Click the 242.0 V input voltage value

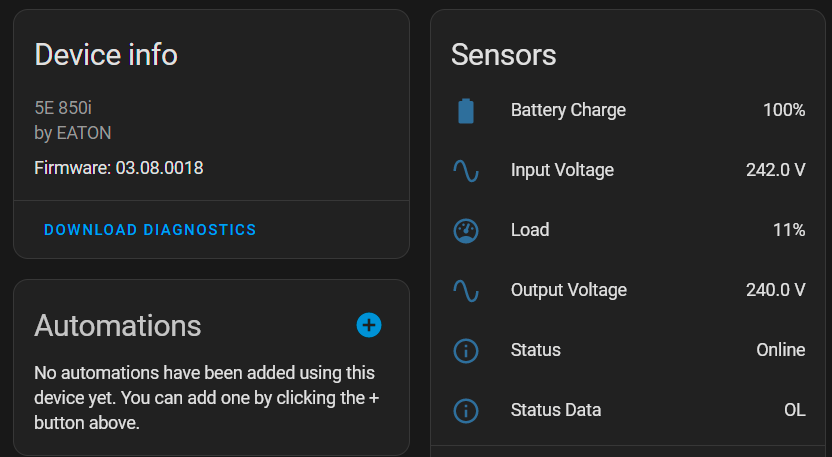coord(776,170)
